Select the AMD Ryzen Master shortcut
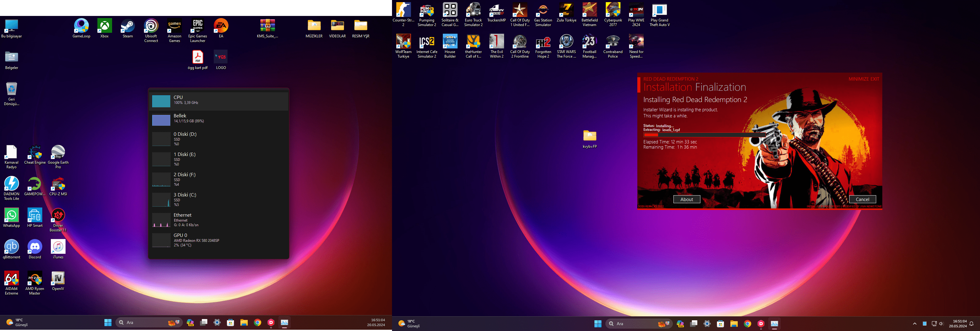 (35, 283)
